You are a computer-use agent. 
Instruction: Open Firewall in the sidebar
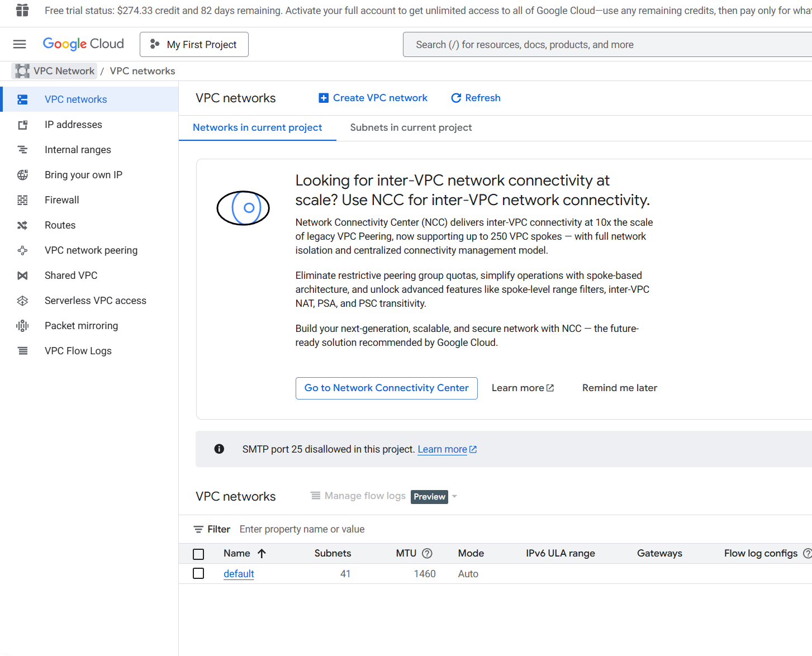89,200
